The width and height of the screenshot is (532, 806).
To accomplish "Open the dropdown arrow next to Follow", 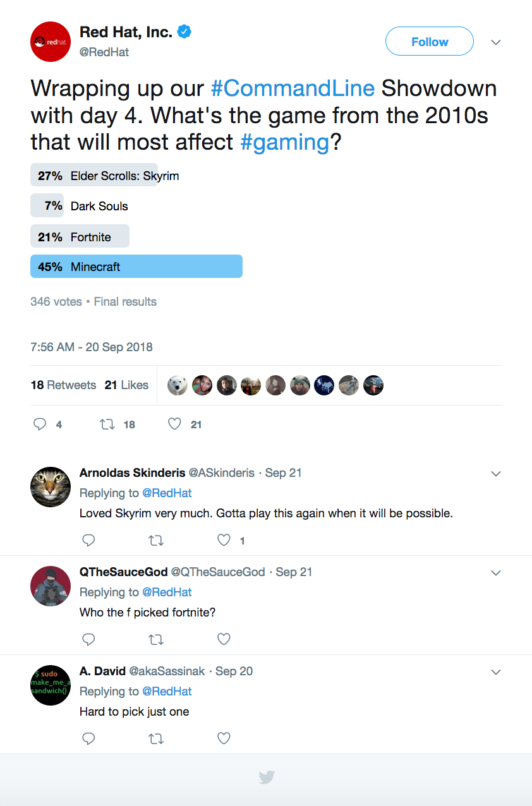I will (x=496, y=42).
